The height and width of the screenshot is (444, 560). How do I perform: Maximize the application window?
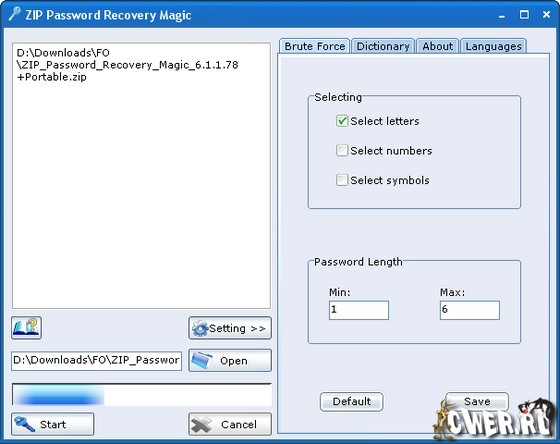click(x=524, y=15)
